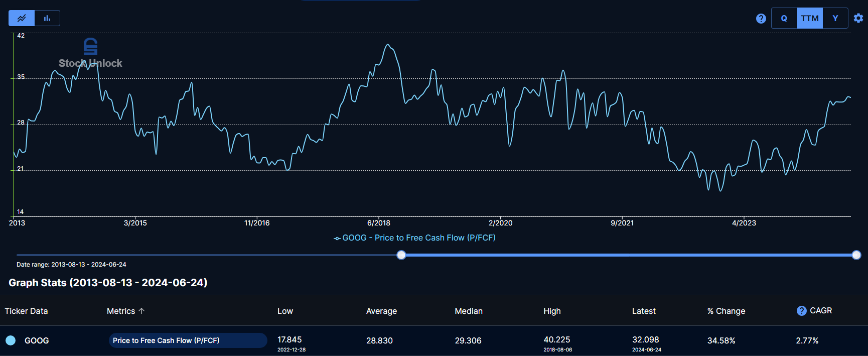The height and width of the screenshot is (356, 868).
Task: Click the end point of chart line
Action: click(849, 97)
